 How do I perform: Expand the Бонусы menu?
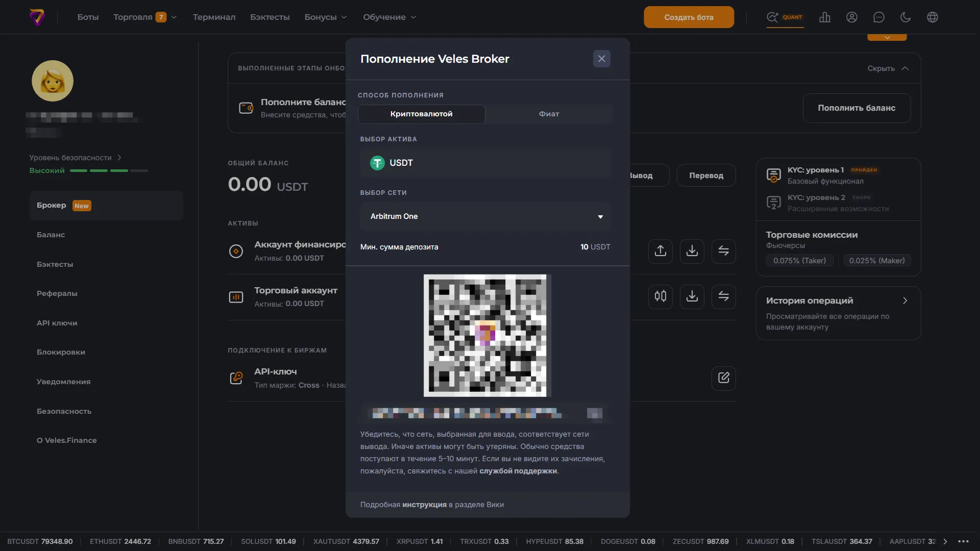click(326, 17)
